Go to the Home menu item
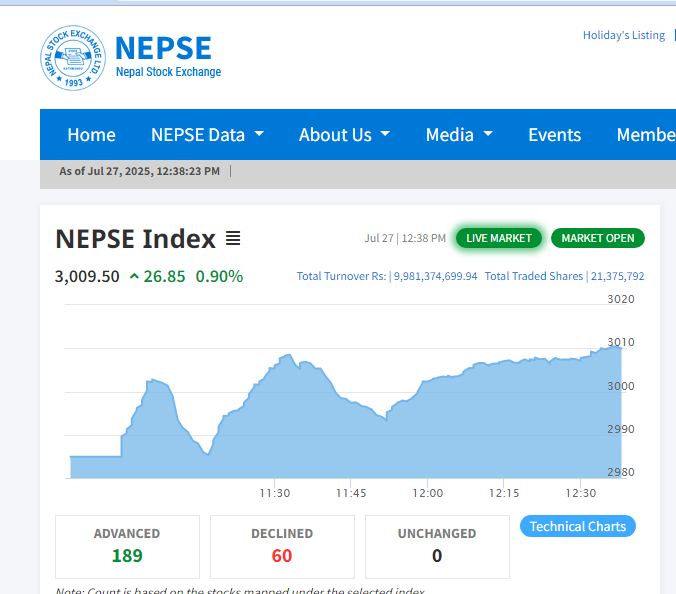The image size is (676, 594). point(91,135)
